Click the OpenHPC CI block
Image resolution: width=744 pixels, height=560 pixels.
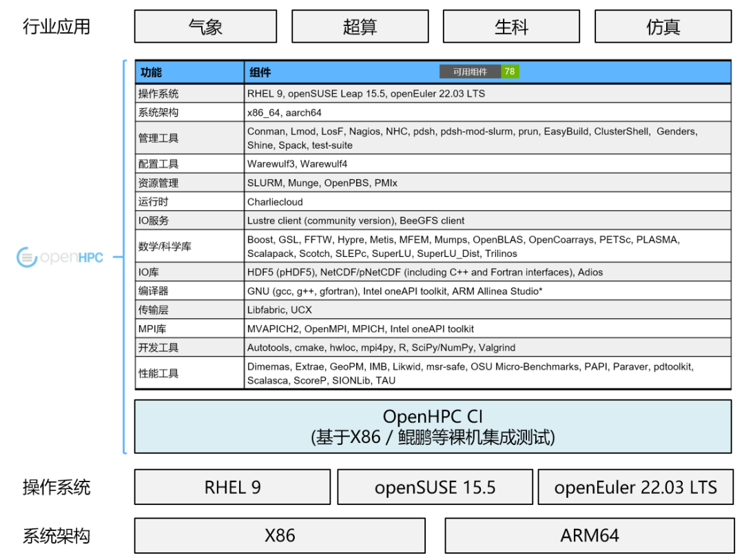[433, 426]
